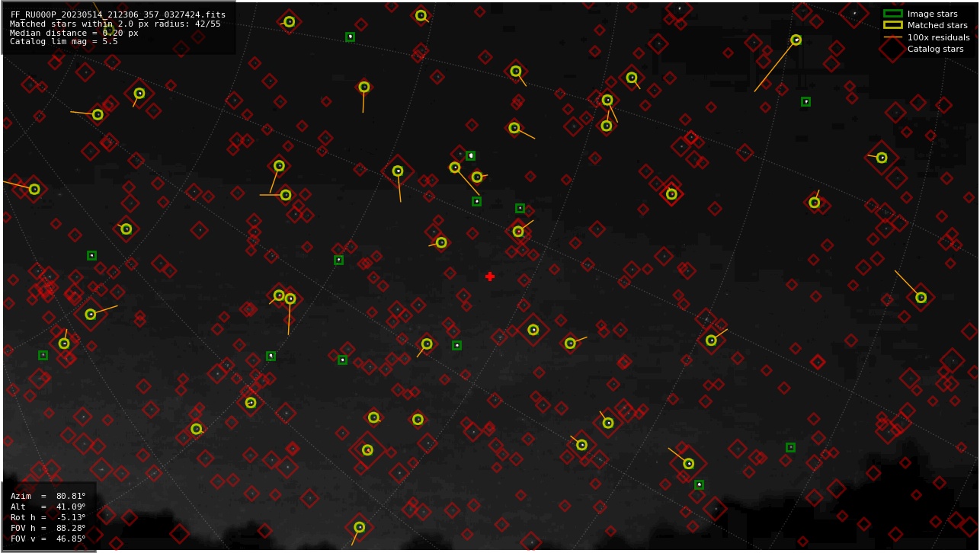Click the 'FOV h = 88.28°' readout
The width and height of the screenshot is (980, 553).
click(x=48, y=528)
